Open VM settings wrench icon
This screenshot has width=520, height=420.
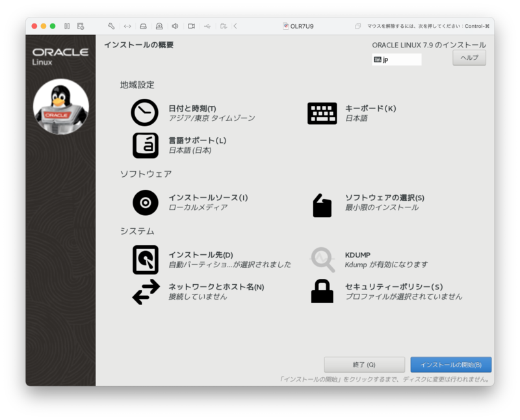coord(111,26)
